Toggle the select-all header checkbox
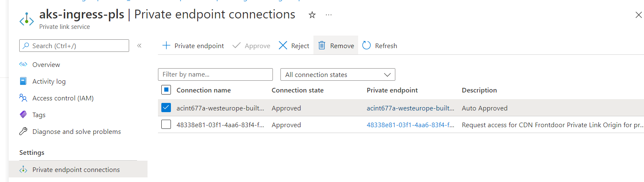Screen dimensions: 644x182 coord(166,90)
